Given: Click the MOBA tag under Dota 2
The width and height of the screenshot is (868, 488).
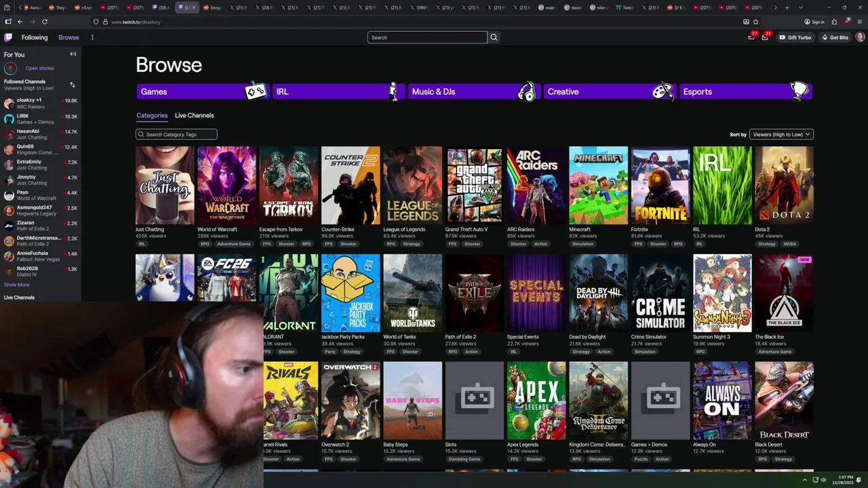Looking at the screenshot, I should point(790,244).
